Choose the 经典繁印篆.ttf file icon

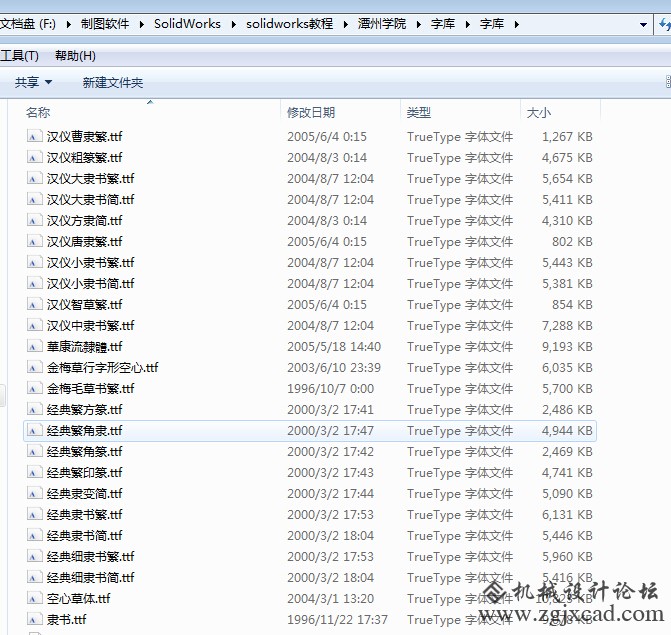pyautogui.click(x=35, y=472)
